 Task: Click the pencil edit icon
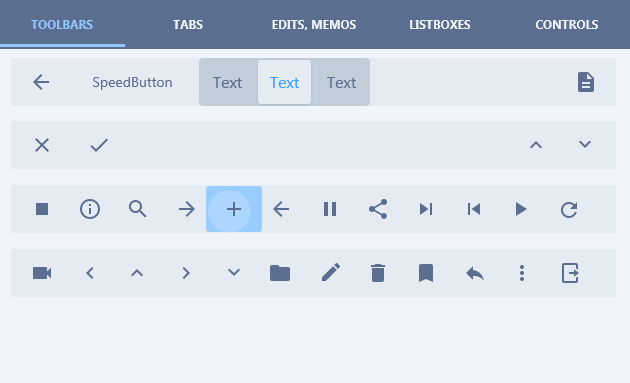tap(331, 272)
